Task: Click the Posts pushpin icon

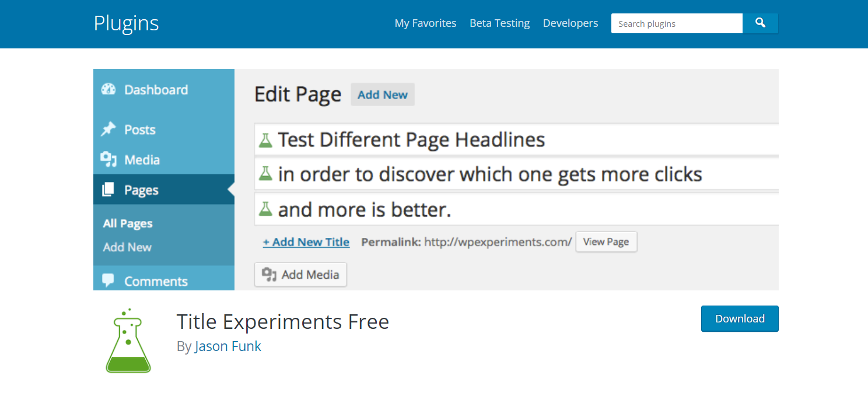Action: tap(108, 129)
